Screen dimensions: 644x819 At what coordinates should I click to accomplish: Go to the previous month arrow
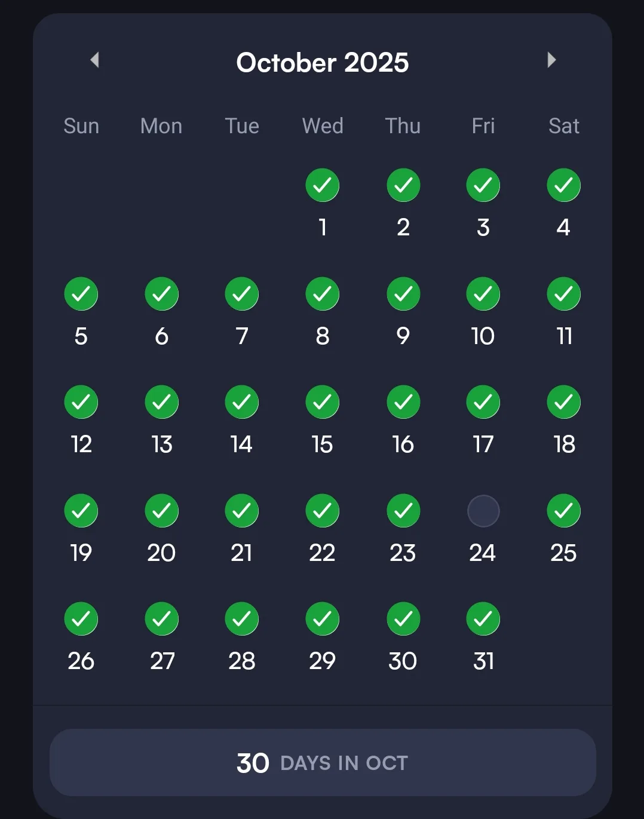click(x=94, y=60)
